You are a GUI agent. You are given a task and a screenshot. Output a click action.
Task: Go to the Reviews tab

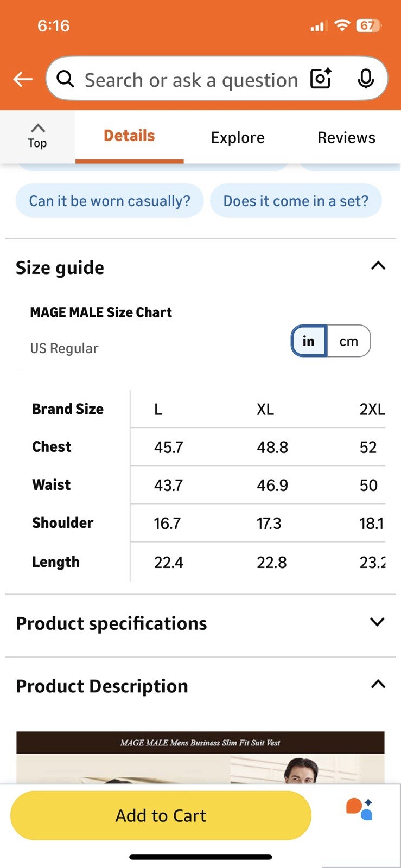click(x=346, y=138)
